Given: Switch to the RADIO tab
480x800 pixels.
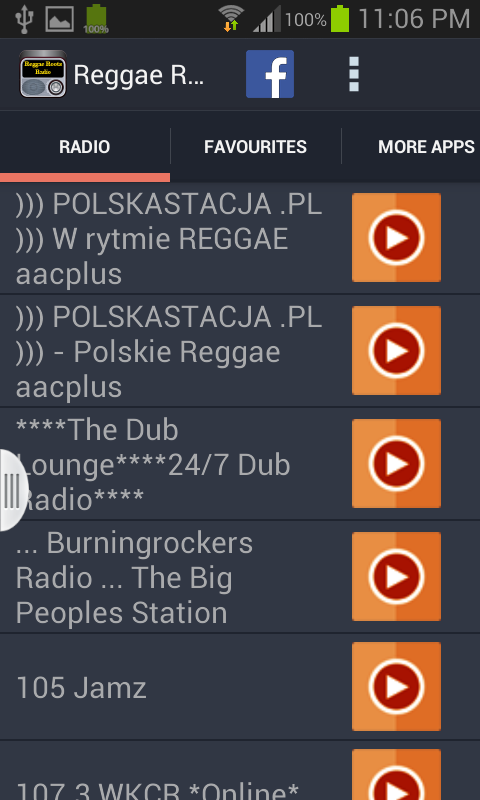Looking at the screenshot, I should click(x=85, y=147).
